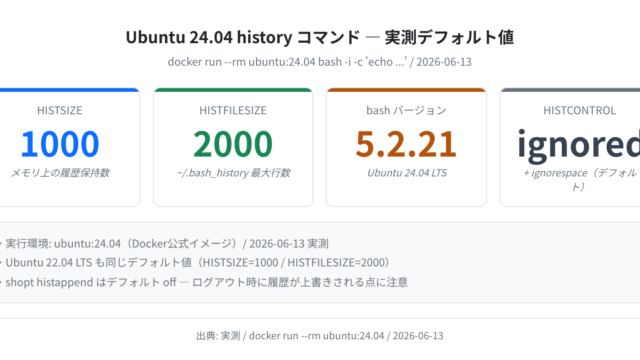Select the green 2000 number

tap(233, 144)
